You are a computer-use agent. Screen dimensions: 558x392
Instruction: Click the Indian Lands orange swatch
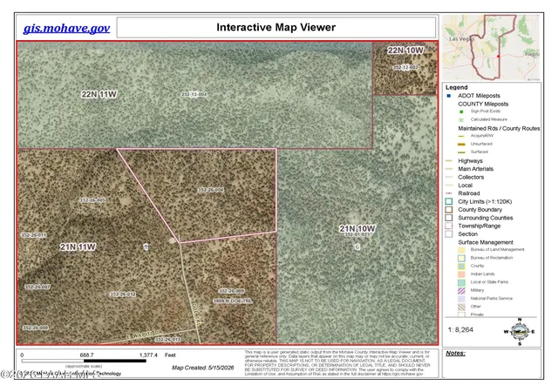pyautogui.click(x=461, y=274)
